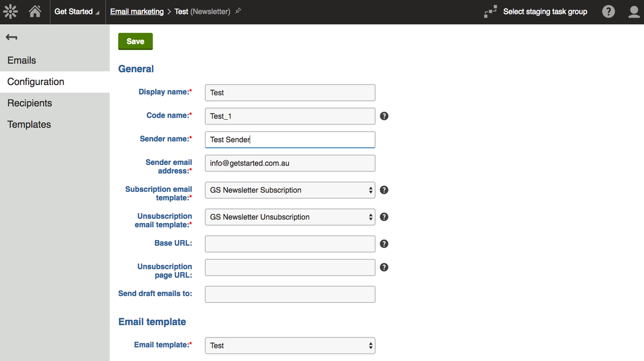Open the Email template dropdown
The height and width of the screenshot is (361, 644).
289,345
